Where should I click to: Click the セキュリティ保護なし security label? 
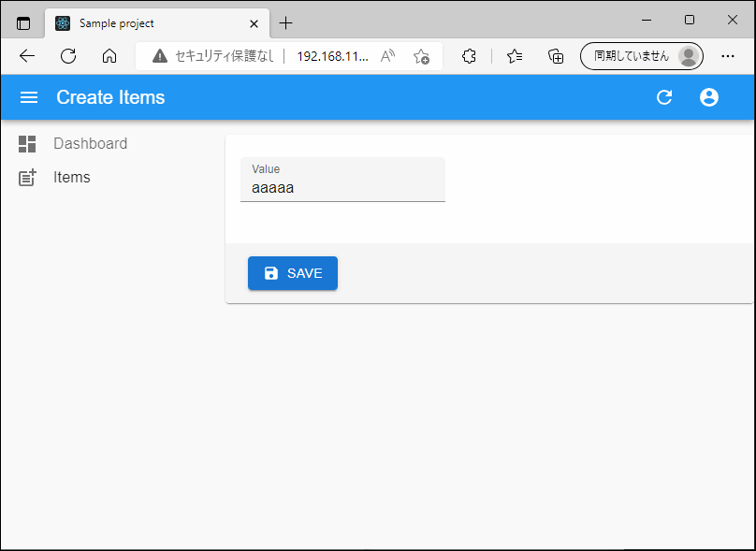[225, 56]
